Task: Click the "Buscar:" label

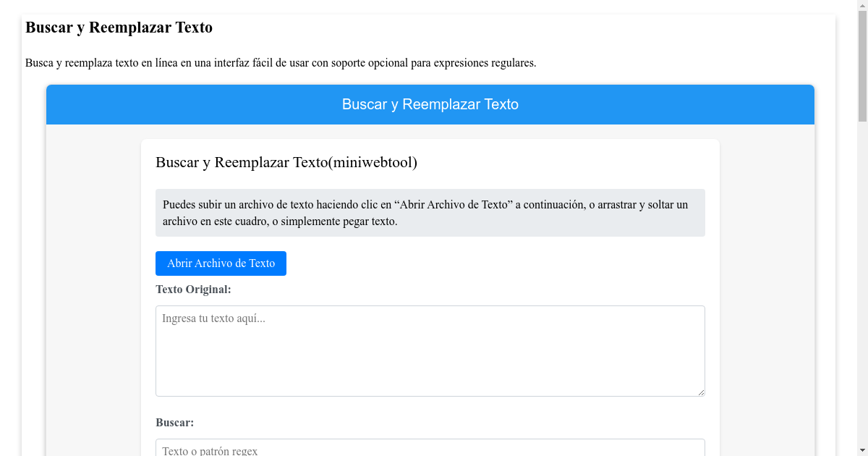Action: point(174,422)
